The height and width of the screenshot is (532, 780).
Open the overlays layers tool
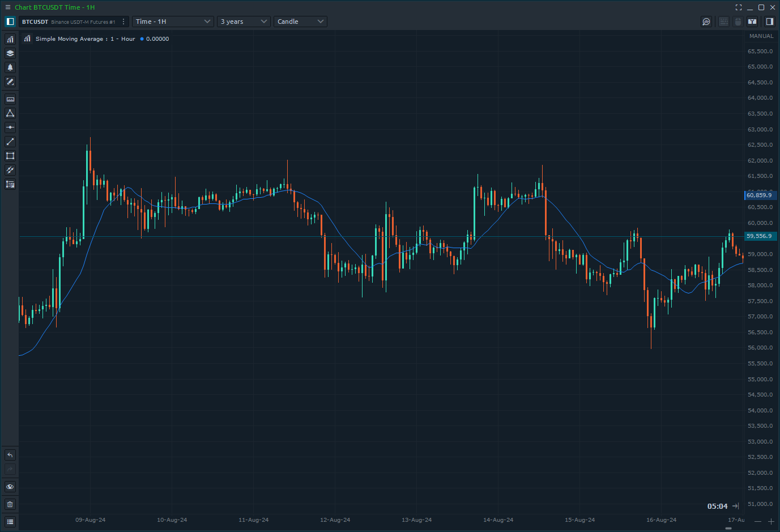(x=10, y=53)
